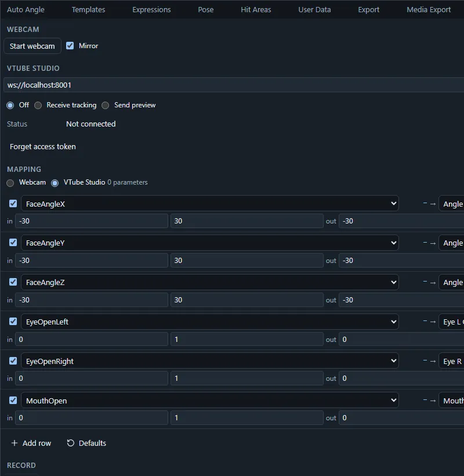Edit MouthOpen in minimum field
Screen dimensions: 464x476
92,418
